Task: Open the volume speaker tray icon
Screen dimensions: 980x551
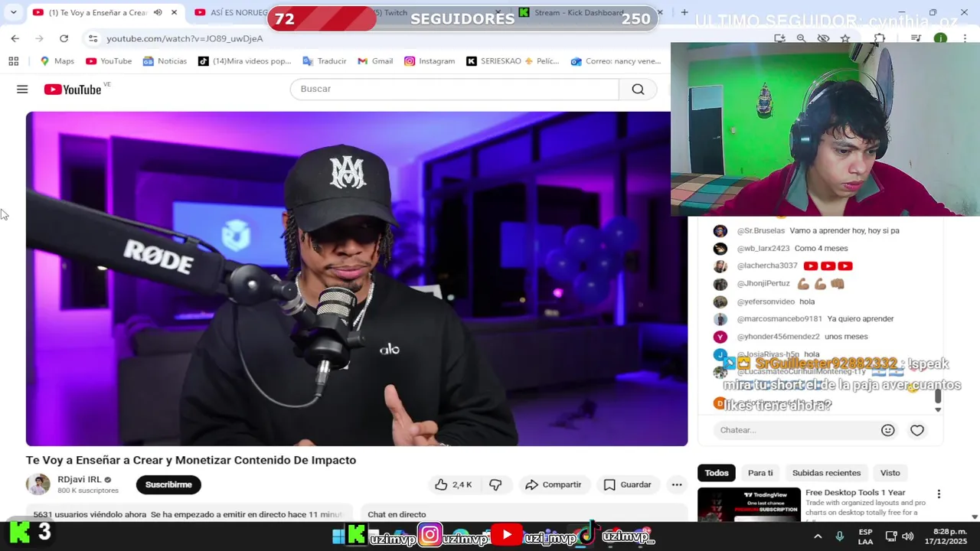Action: coord(908,536)
